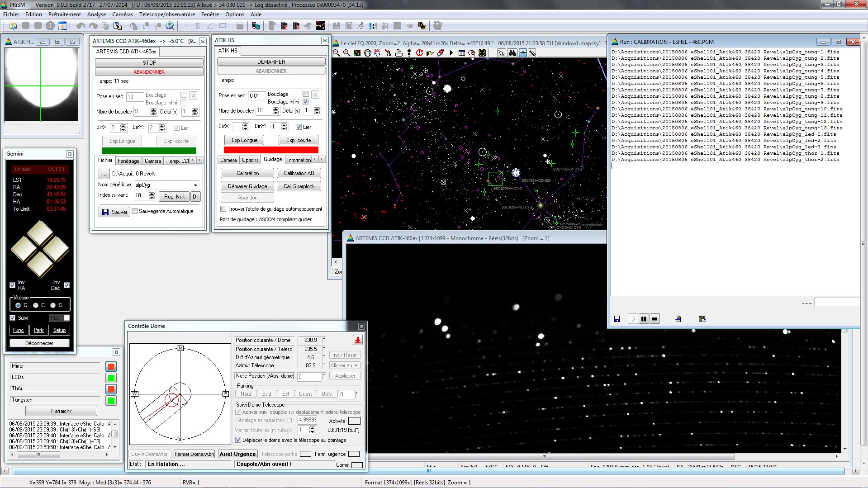This screenshot has width=868, height=488.
Task: Click the globe icon in sky map toolbar
Action: [x=368, y=53]
